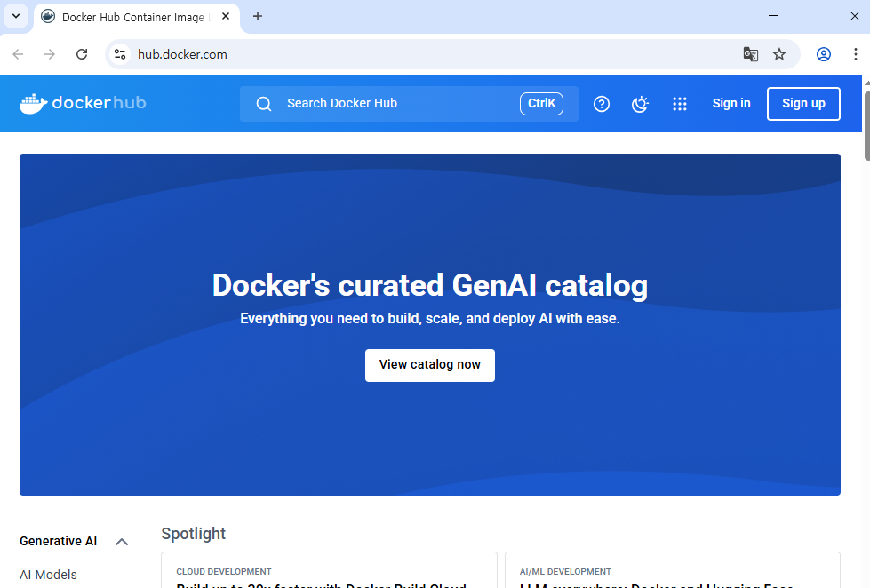Screen dimensions: 870x588
Task: Click the magnifier search icon
Action: [x=264, y=104]
